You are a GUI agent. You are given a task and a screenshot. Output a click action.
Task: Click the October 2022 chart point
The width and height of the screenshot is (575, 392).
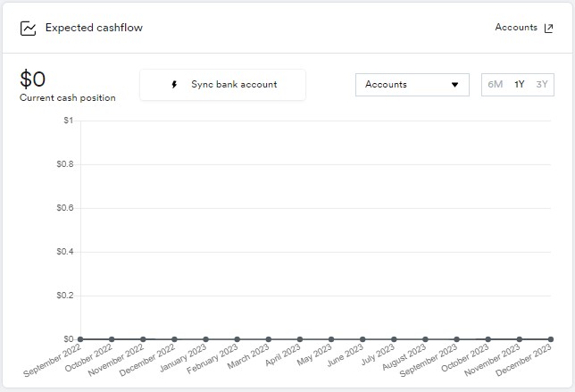pyautogui.click(x=112, y=339)
